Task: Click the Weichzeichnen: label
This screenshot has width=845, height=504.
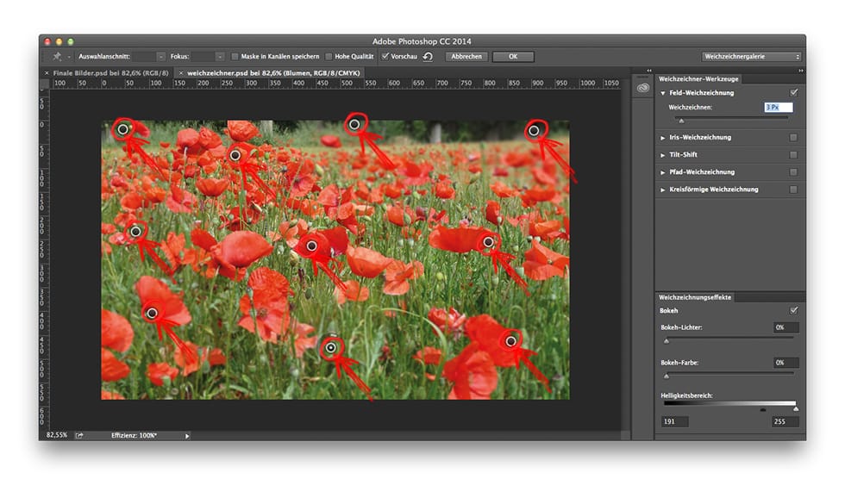Action: (x=691, y=107)
